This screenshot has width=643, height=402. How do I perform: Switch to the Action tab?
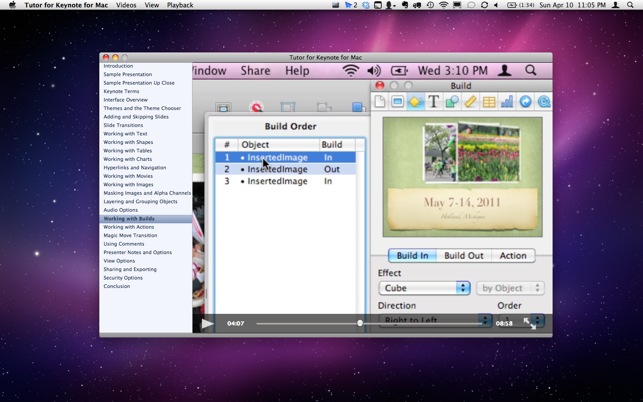click(513, 256)
